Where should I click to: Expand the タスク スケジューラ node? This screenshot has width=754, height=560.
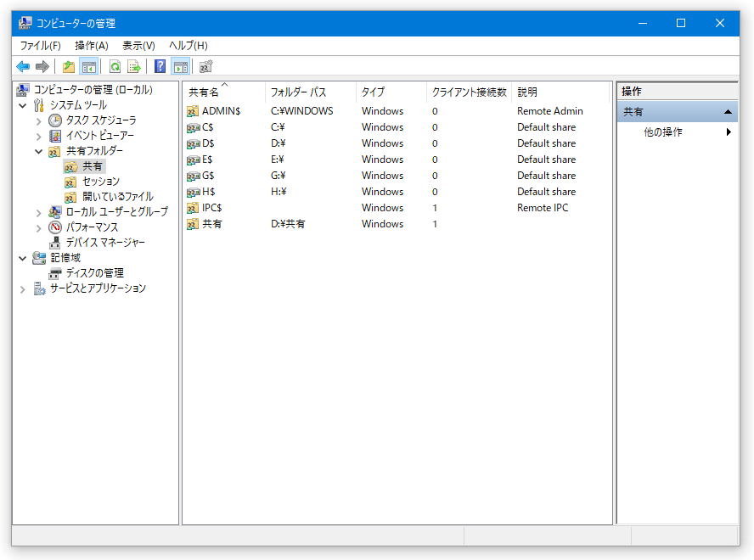(38, 120)
